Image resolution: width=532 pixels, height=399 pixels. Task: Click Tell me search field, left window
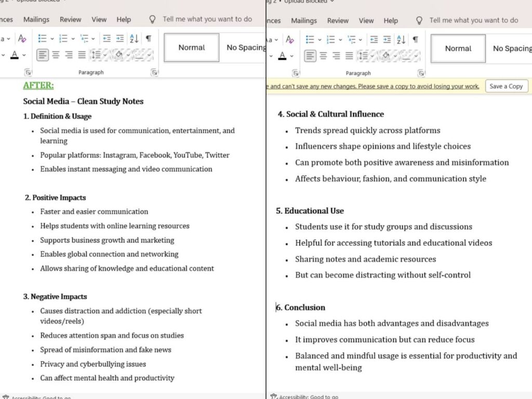[x=207, y=19]
